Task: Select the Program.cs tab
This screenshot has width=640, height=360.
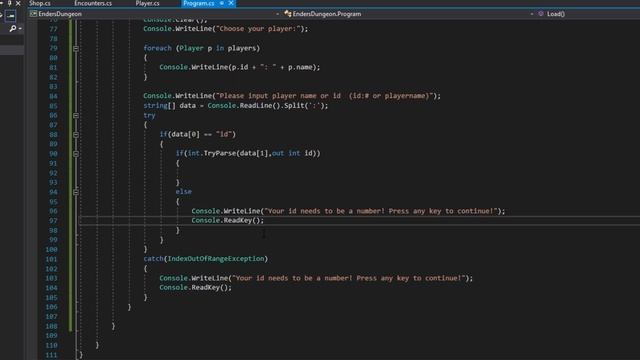Action: (x=199, y=3)
